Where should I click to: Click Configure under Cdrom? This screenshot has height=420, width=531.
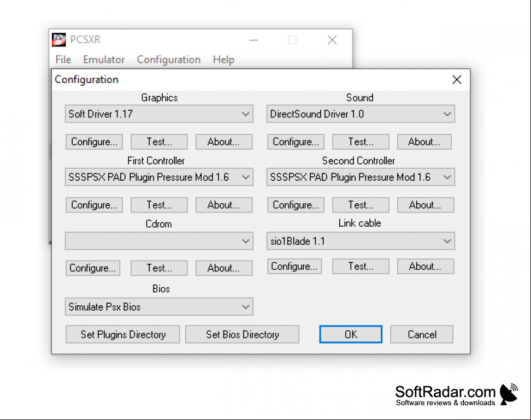(93, 268)
